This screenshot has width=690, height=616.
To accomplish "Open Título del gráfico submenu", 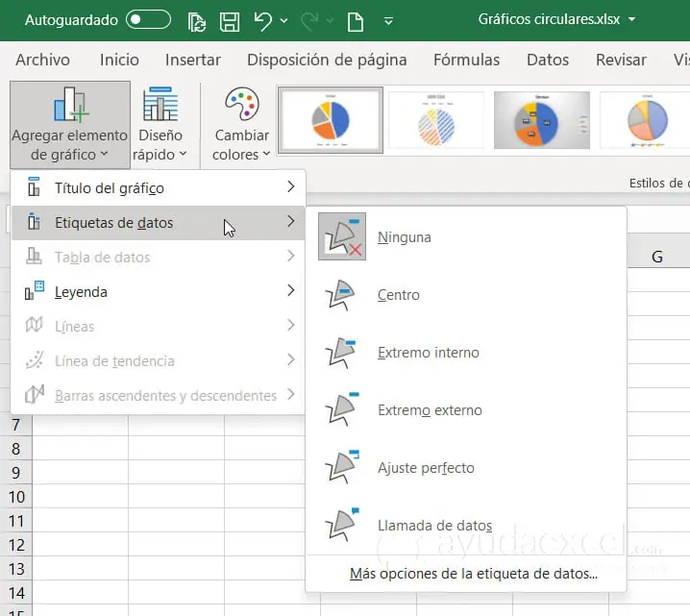I will 159,188.
